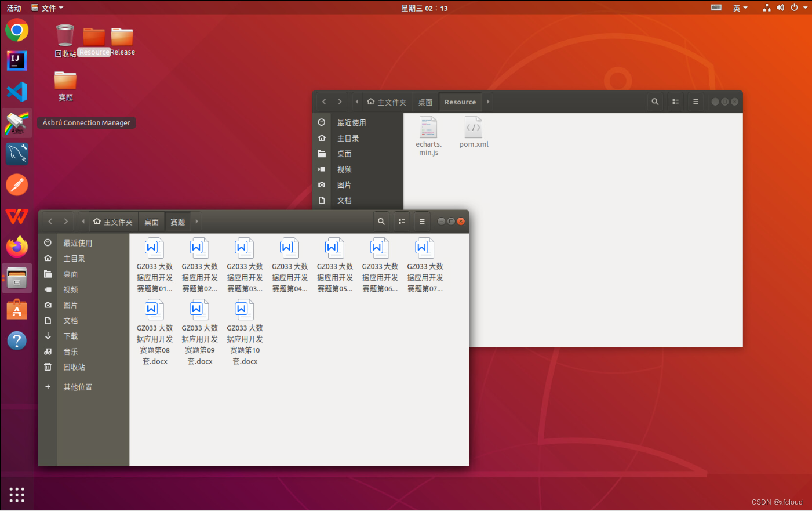
Task: Launch Firefox from the dock
Action: (17, 247)
